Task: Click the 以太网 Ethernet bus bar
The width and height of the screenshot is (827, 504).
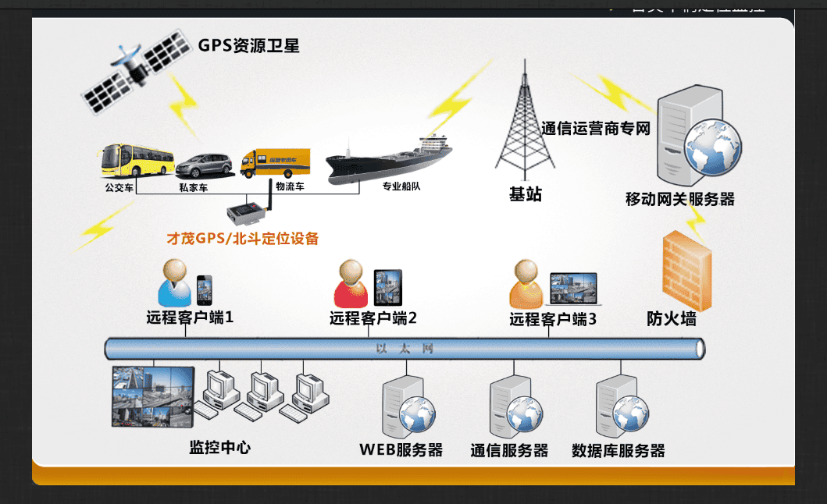Action: pos(405,348)
